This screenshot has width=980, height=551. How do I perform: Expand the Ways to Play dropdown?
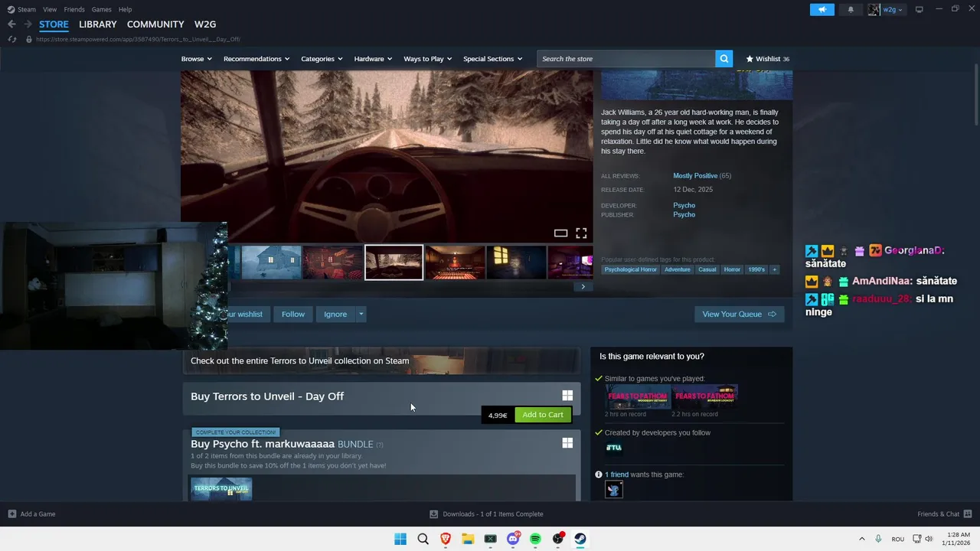point(428,59)
